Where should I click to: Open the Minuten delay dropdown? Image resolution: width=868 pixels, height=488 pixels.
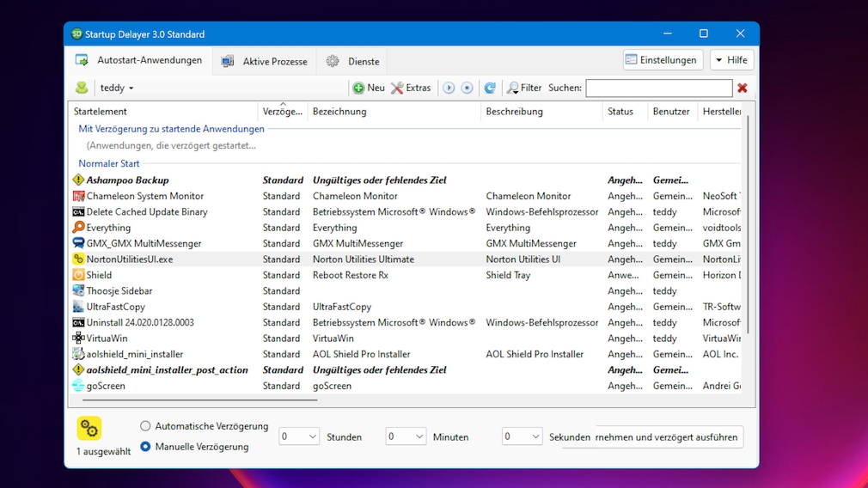click(406, 436)
